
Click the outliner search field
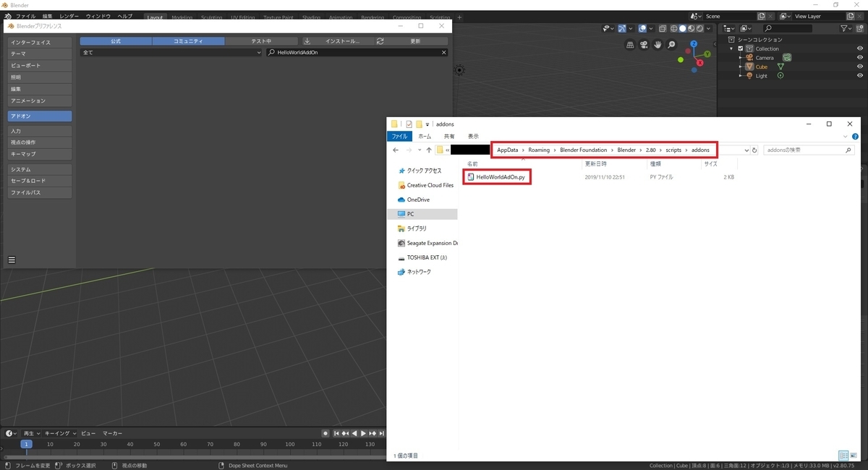click(788, 28)
